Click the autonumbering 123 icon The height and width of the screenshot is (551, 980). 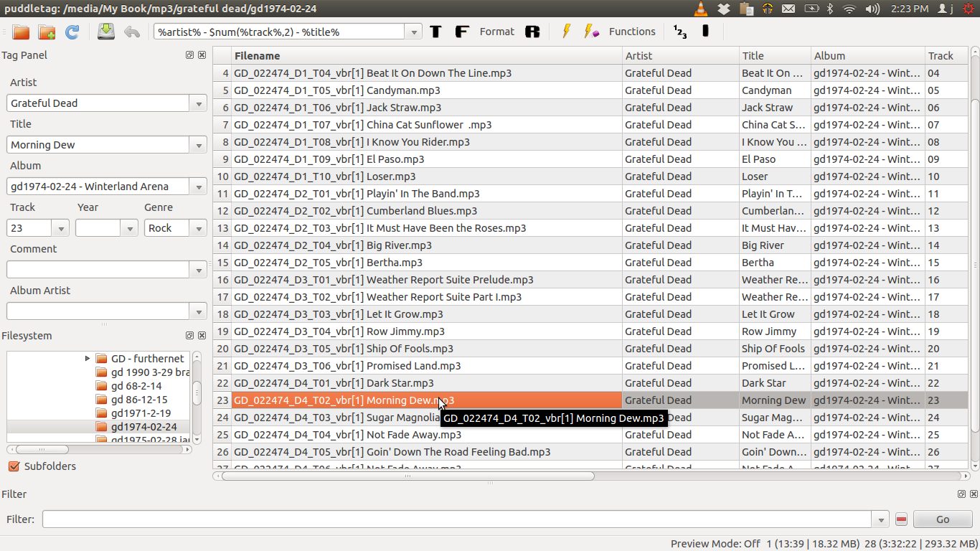(x=679, y=32)
